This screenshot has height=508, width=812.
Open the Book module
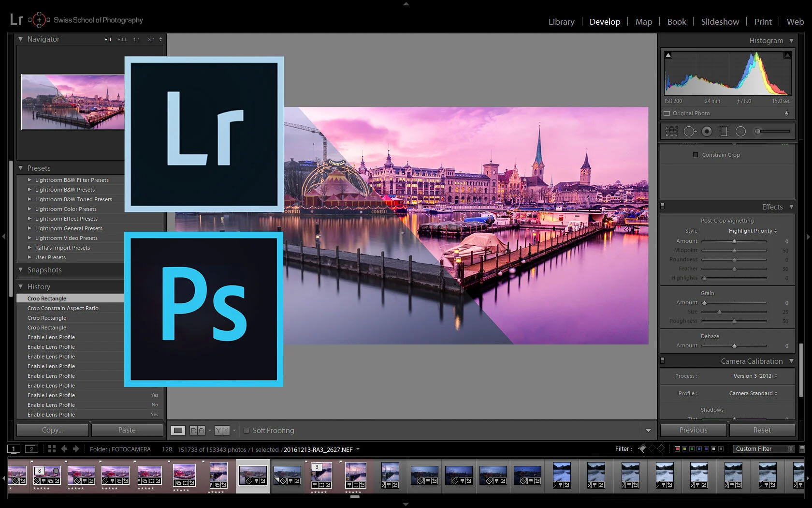coord(677,22)
